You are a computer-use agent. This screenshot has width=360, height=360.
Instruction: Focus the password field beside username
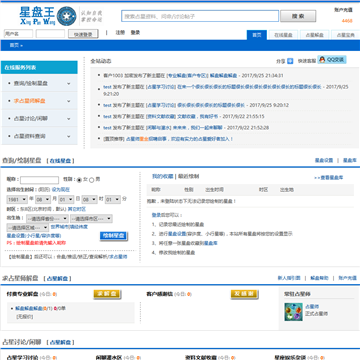pyautogui.click(x=50, y=34)
